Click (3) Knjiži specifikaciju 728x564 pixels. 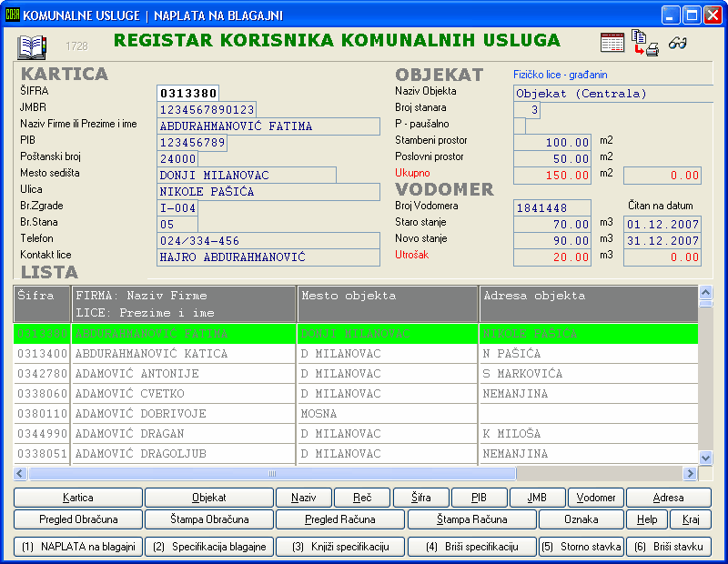(339, 547)
